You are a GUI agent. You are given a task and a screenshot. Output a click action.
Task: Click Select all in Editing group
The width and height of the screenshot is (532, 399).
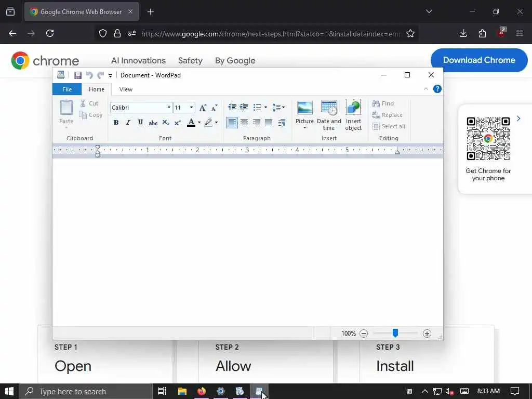389,126
